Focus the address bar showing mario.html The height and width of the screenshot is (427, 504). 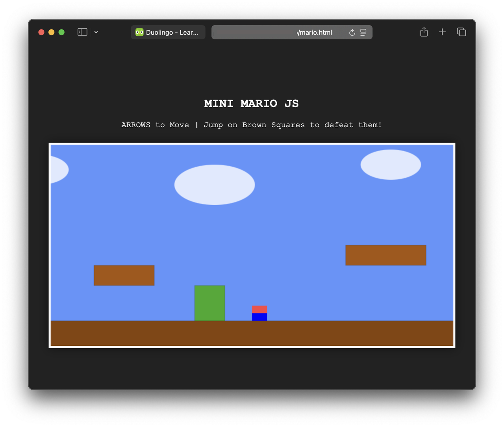pos(292,32)
